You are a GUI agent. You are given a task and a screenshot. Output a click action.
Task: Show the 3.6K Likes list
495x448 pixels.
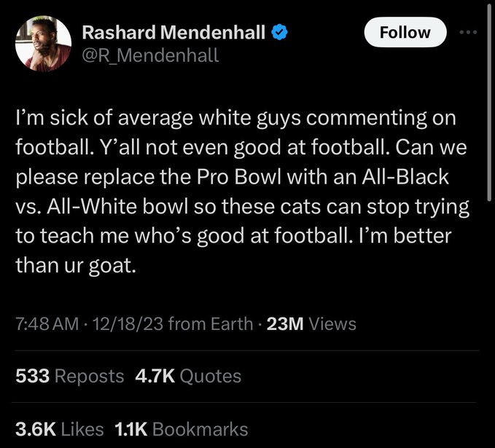(59, 429)
